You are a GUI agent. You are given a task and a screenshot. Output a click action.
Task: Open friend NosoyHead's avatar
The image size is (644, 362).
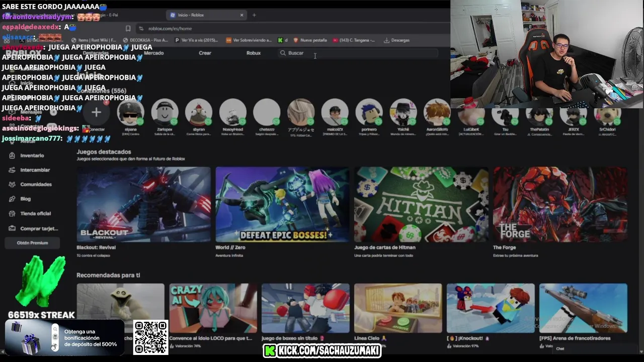tap(232, 112)
